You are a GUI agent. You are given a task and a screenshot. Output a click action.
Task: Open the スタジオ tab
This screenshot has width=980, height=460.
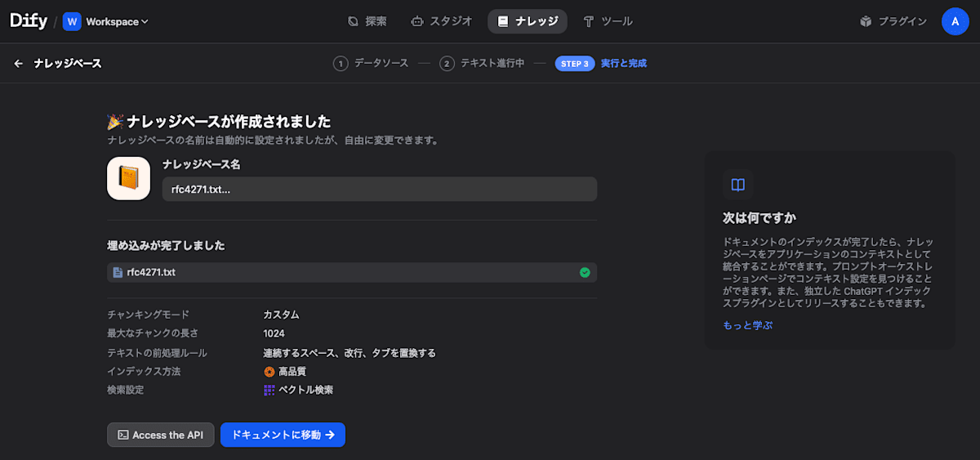point(441,21)
